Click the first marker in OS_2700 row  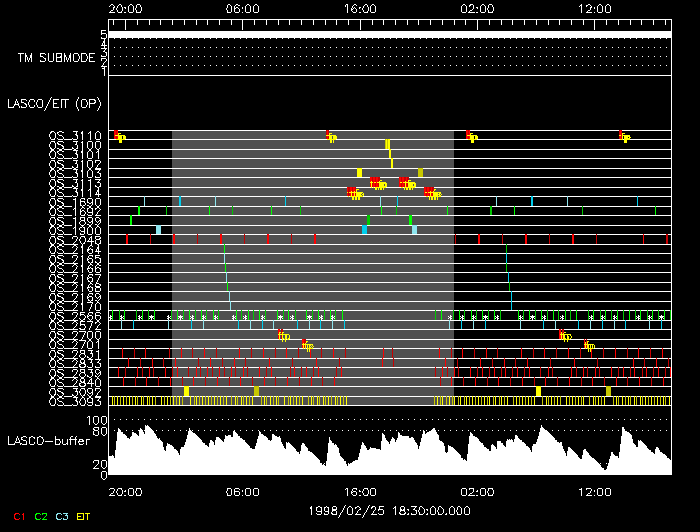point(284,335)
